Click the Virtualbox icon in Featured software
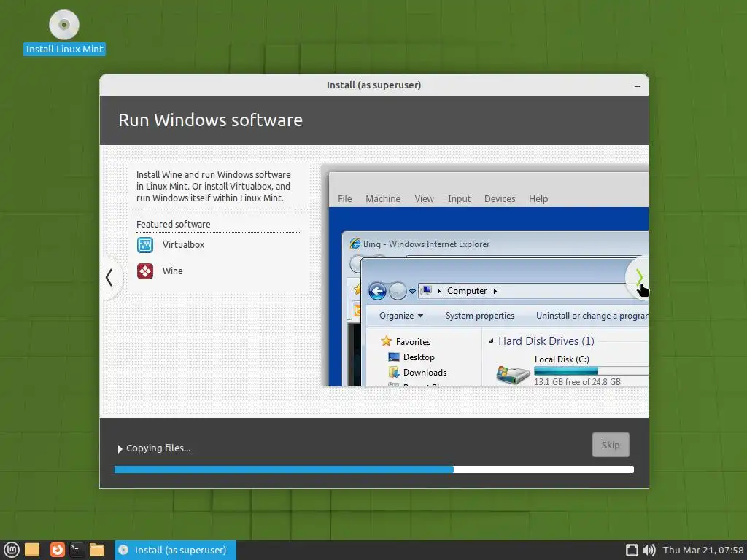Screen dimensions: 747x560 [x=145, y=245]
